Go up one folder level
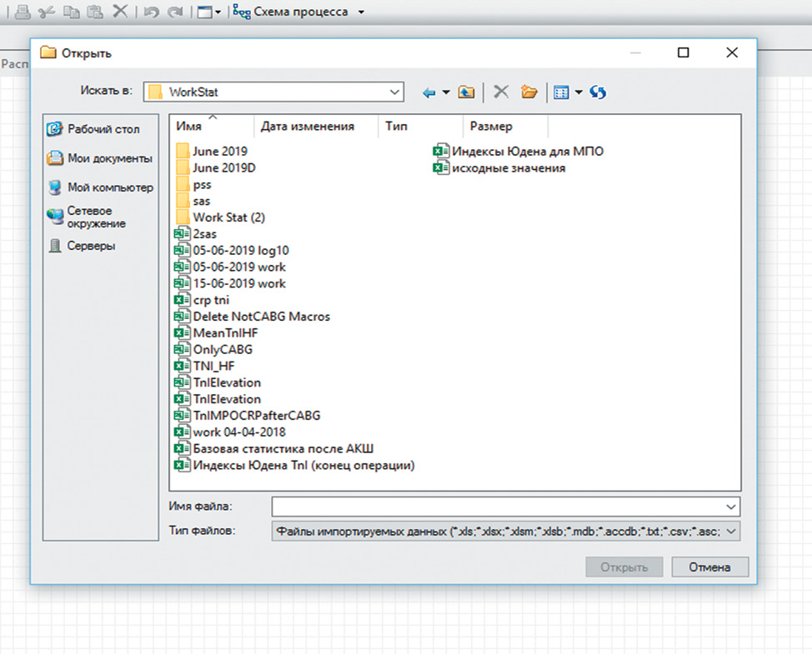This screenshot has height=654, width=812. [466, 92]
